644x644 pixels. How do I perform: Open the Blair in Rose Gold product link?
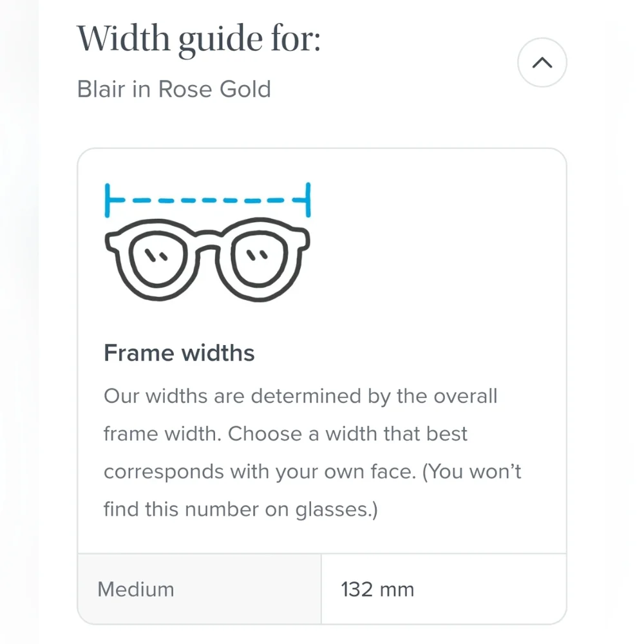(x=174, y=89)
